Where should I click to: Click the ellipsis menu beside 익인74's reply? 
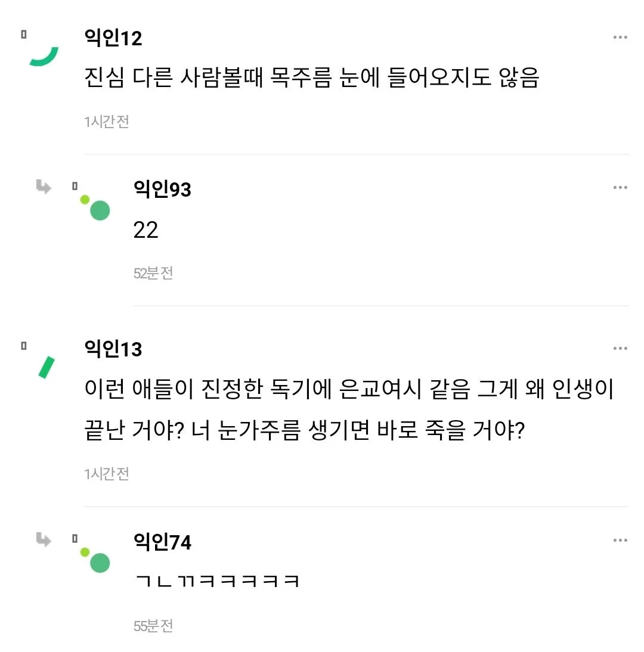pyautogui.click(x=620, y=541)
